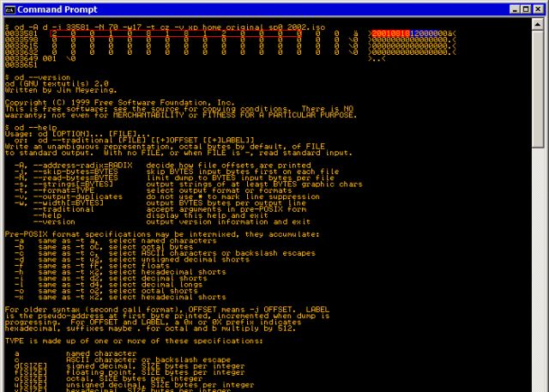Click the '$ od --version' command line

pos(38,77)
